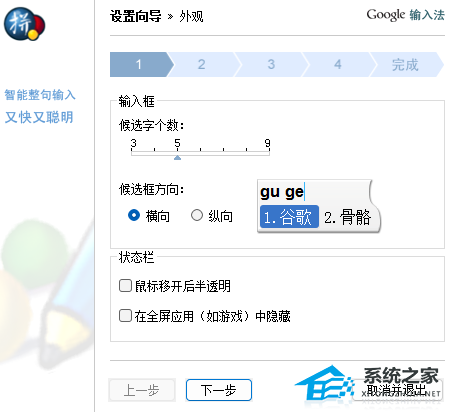Jump to wizard step 4
The width and height of the screenshot is (456, 412).
[x=338, y=64]
